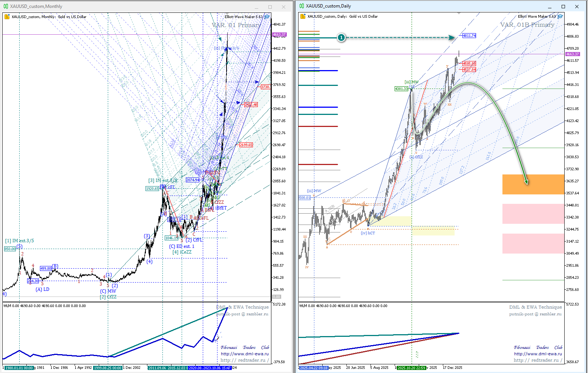588x373 pixels.
Task: Select the numbered circle marker 1
Action: pos(341,38)
